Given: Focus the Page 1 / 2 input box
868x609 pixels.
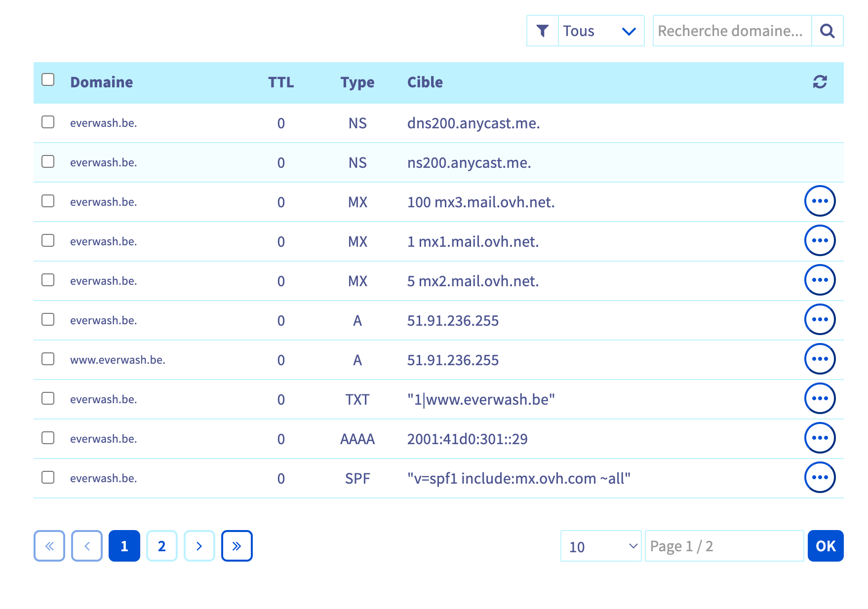Looking at the screenshot, I should (724, 546).
